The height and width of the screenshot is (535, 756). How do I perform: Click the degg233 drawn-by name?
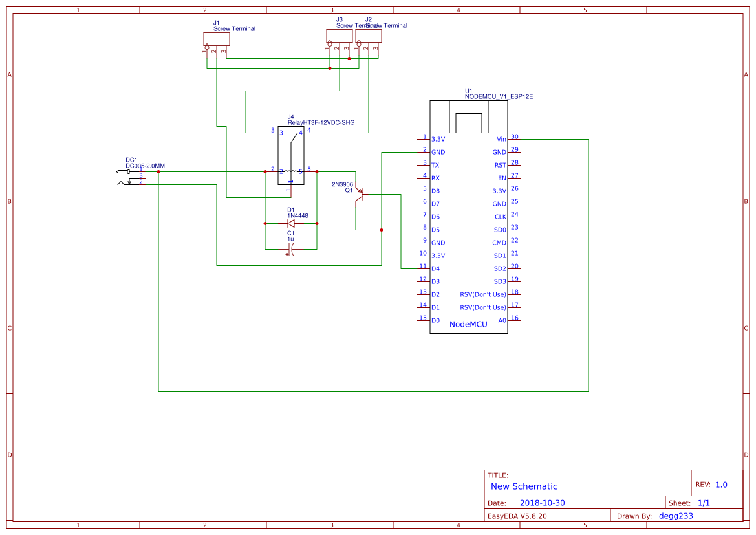coord(675,516)
